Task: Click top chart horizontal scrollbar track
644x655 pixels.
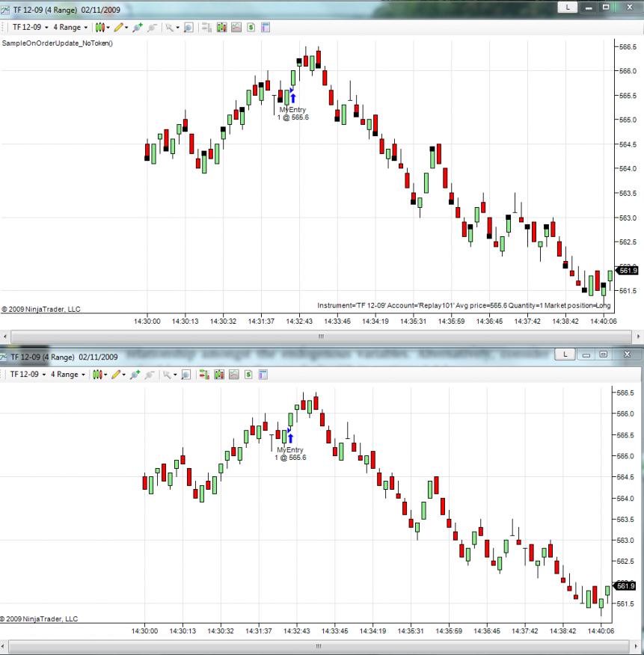Action: point(321,336)
